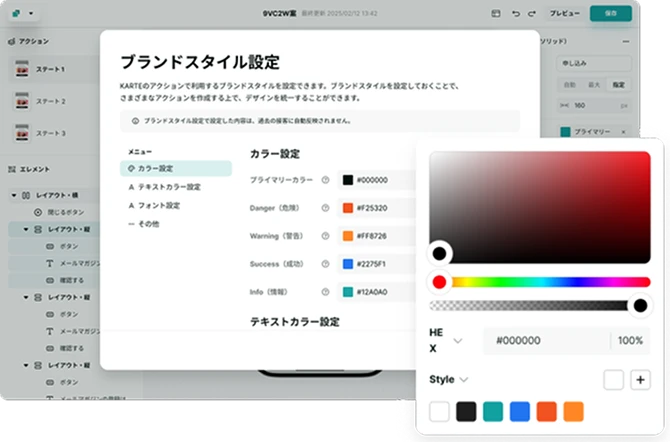Click the plus button to add style

pyautogui.click(x=640, y=380)
